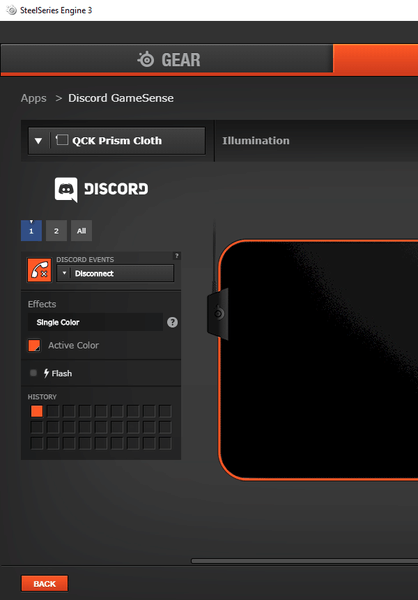Click the device icon beside QCK Prism Cloth

(x=62, y=140)
